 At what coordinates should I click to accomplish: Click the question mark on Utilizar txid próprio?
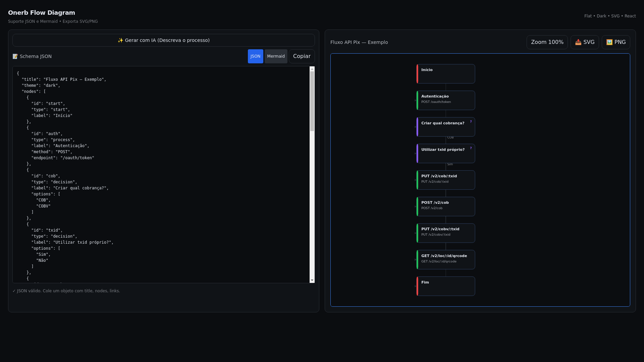click(x=471, y=148)
